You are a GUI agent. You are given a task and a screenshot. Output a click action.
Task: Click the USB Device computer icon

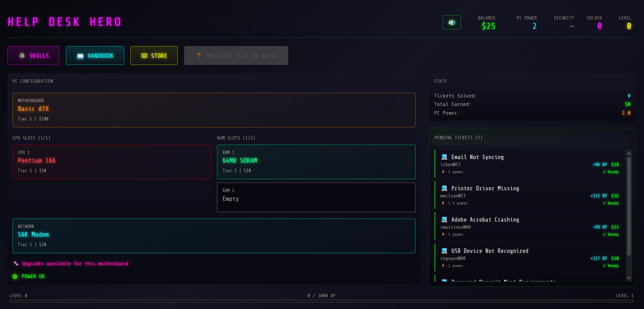tap(444, 251)
